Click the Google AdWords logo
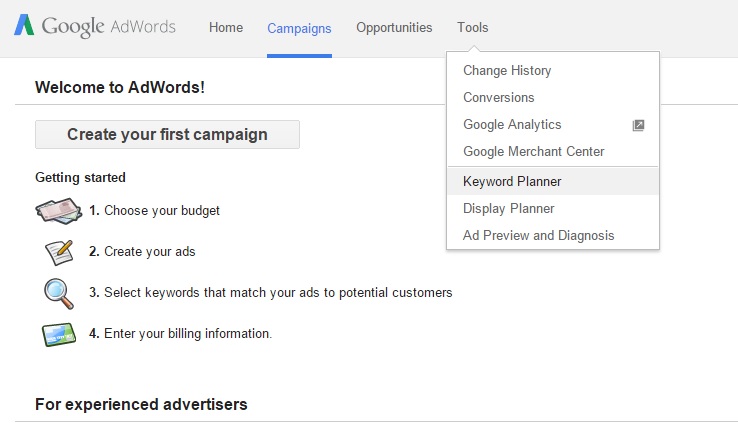This screenshot has width=738, height=423. 95,26
